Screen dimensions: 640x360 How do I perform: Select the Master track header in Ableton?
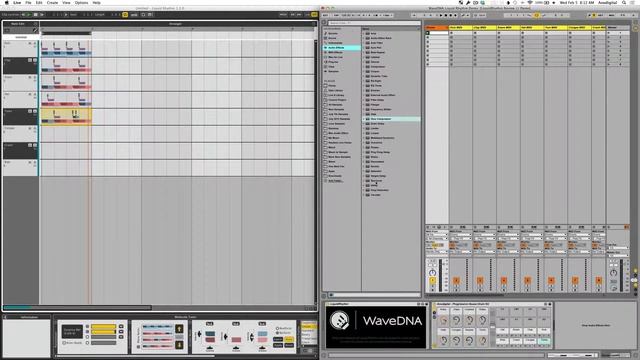(x=618, y=27)
